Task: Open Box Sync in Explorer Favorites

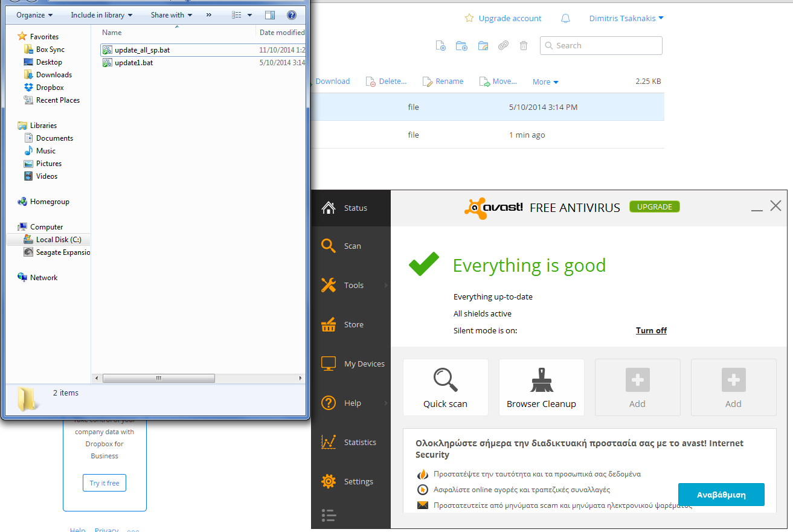Action: click(x=50, y=50)
